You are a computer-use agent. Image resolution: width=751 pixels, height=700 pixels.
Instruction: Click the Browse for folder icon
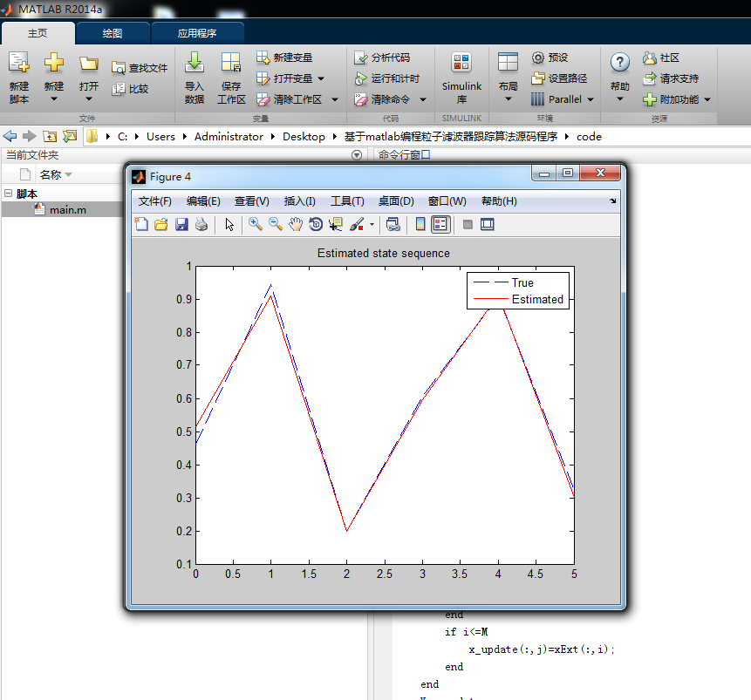(70, 137)
